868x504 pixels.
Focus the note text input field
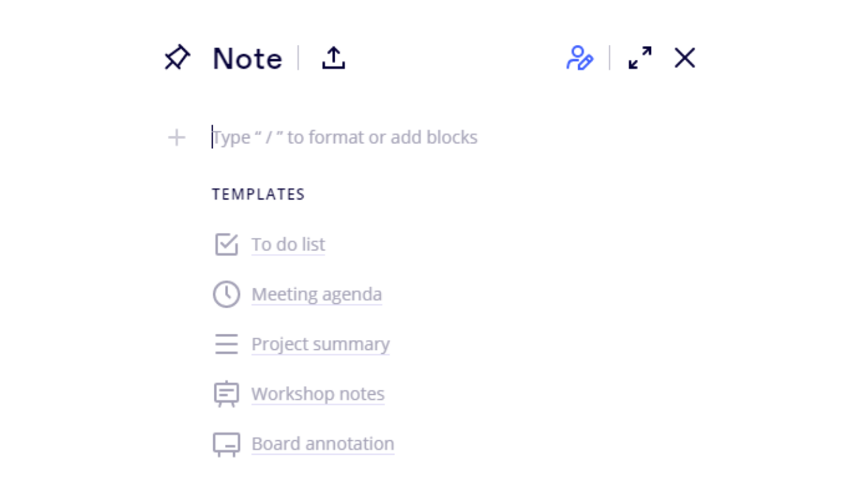434,137
